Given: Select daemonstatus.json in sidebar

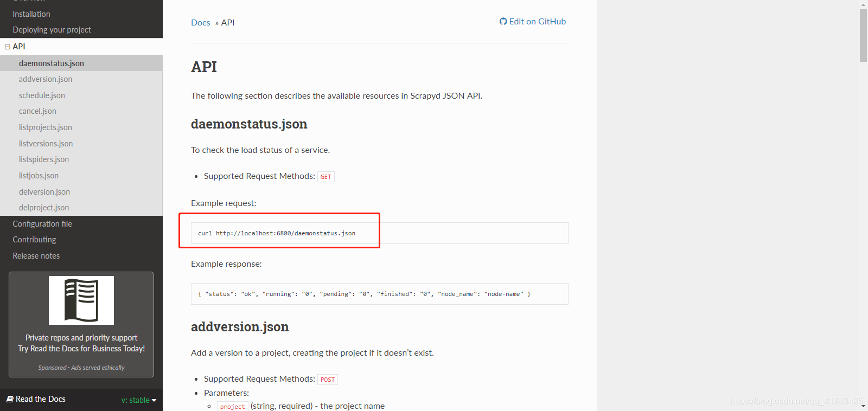Looking at the screenshot, I should point(52,63).
